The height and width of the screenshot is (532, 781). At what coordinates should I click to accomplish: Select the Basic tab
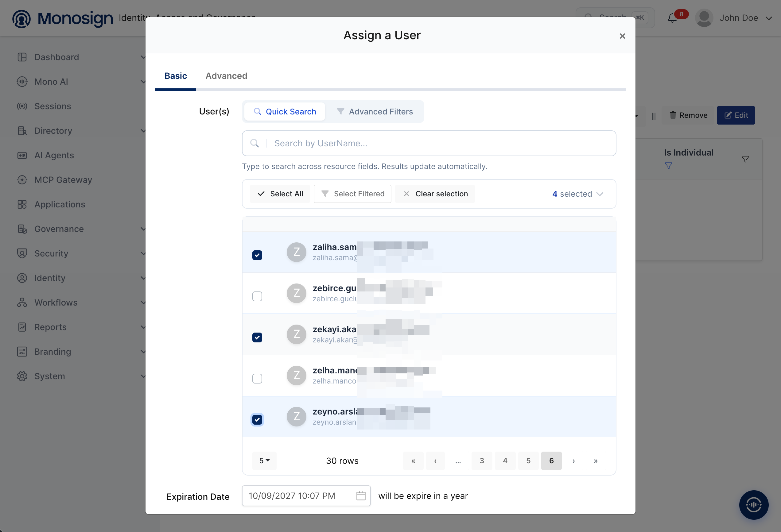tap(175, 76)
